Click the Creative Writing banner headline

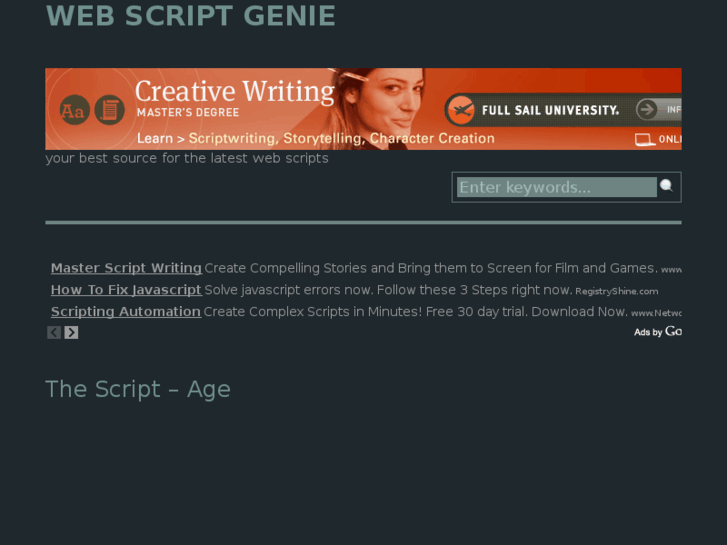235,91
